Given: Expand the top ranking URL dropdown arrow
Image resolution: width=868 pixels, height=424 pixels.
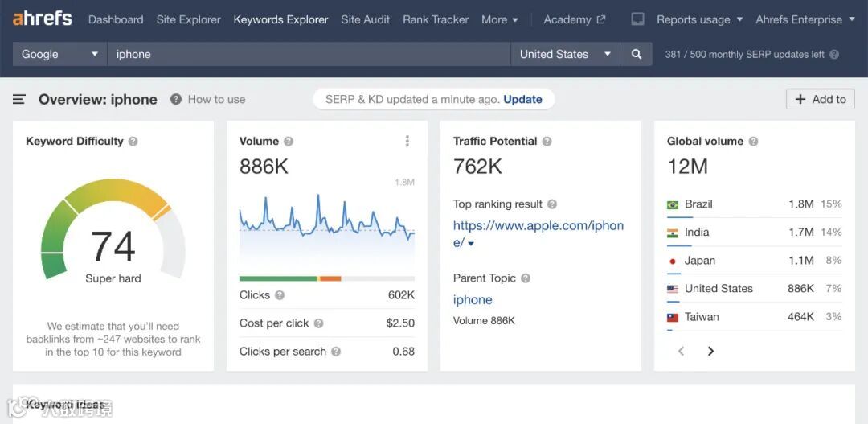Looking at the screenshot, I should 471,243.
